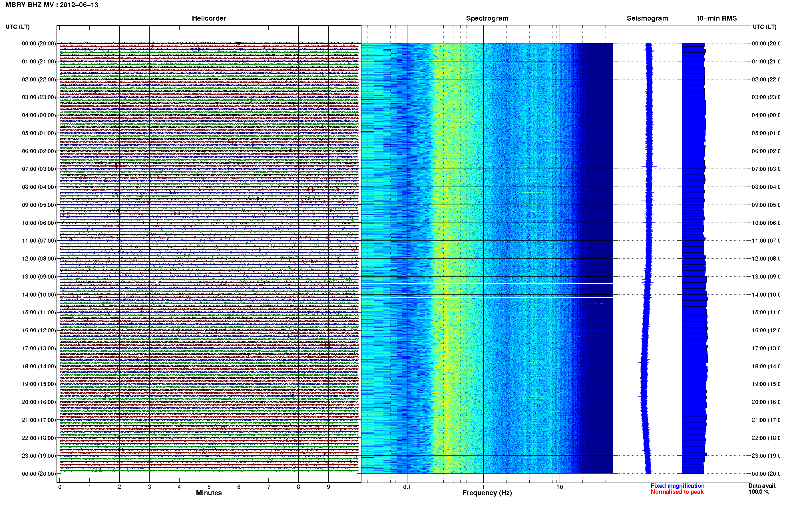The image size is (812, 508).
Task: Click the right 'UTC (LT)' axis label
Action: click(x=764, y=27)
